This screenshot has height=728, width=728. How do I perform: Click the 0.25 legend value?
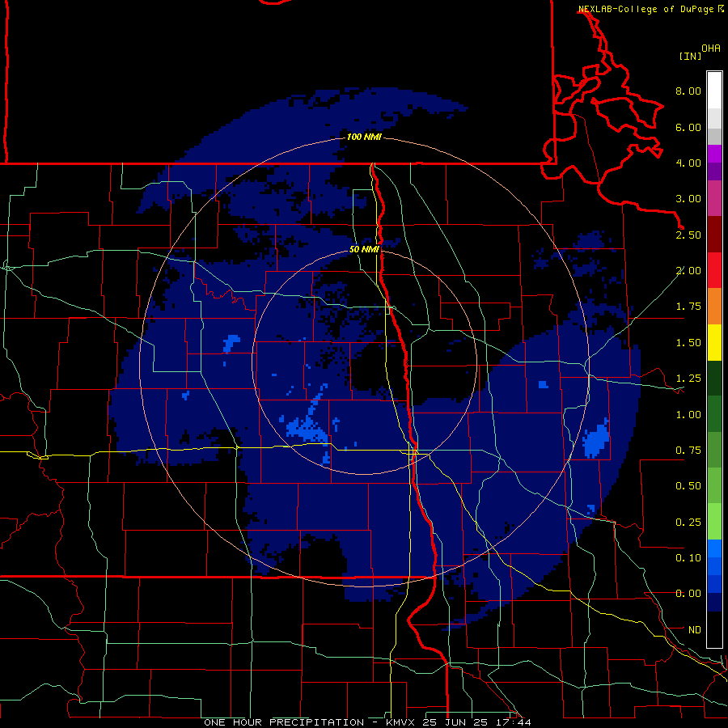688,522
